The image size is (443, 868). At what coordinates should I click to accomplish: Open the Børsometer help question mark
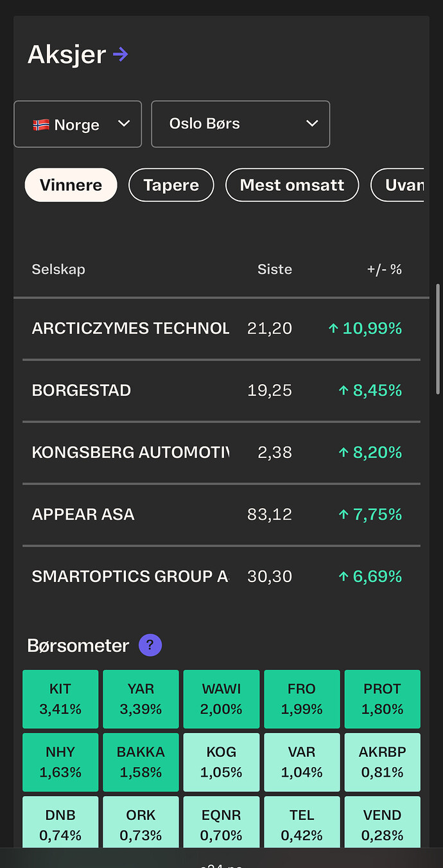(x=150, y=646)
